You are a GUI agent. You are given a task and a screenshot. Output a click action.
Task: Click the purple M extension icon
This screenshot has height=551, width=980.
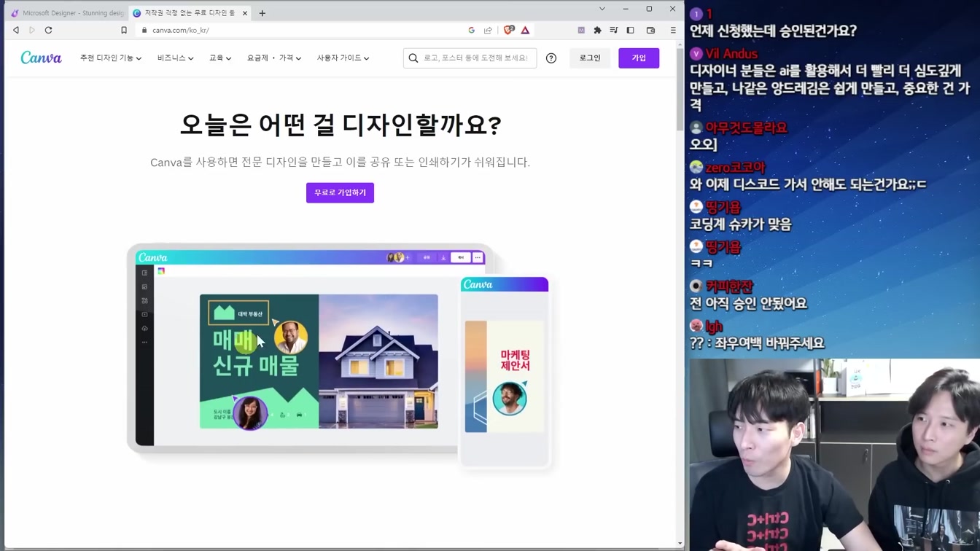tap(581, 30)
